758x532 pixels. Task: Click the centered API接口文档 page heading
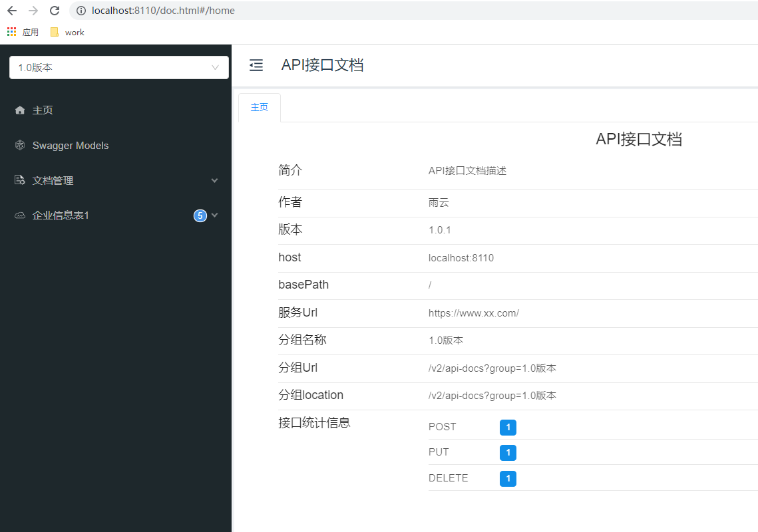coord(639,139)
